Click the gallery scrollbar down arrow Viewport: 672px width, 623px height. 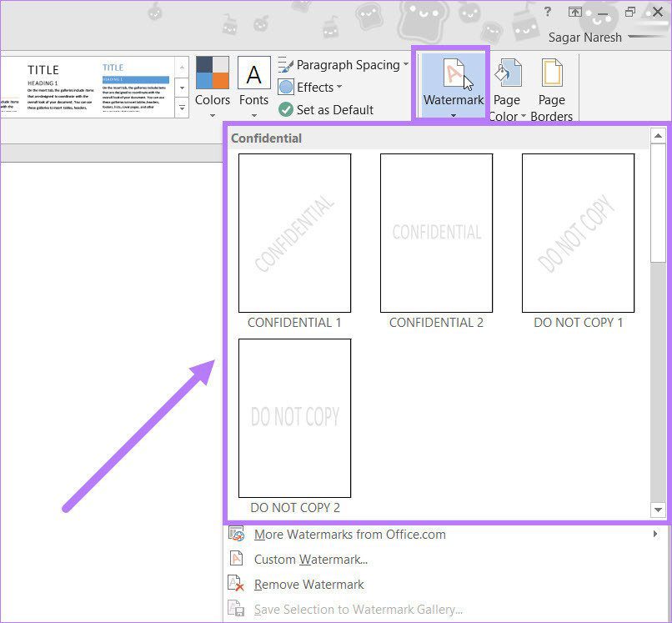click(x=658, y=510)
